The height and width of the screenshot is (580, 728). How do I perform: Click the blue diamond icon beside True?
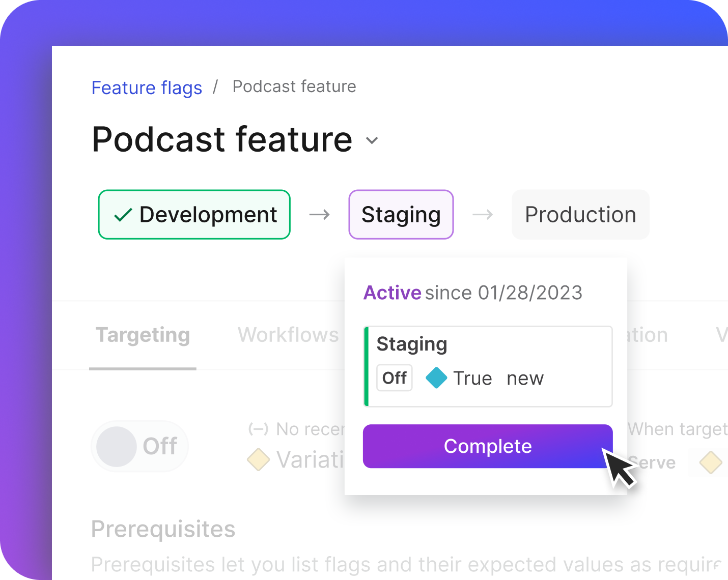click(436, 378)
